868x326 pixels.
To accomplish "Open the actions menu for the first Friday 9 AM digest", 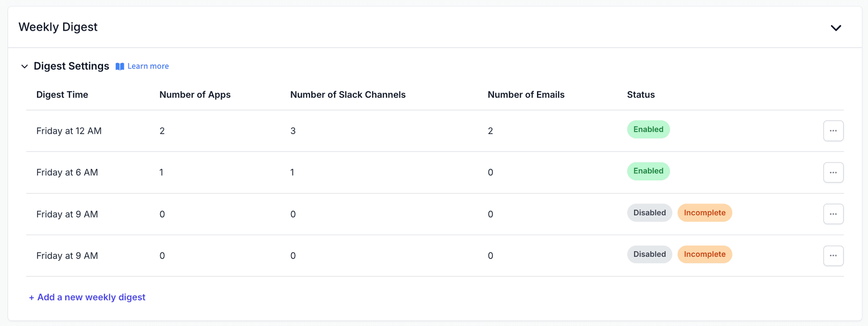I will click(x=833, y=214).
